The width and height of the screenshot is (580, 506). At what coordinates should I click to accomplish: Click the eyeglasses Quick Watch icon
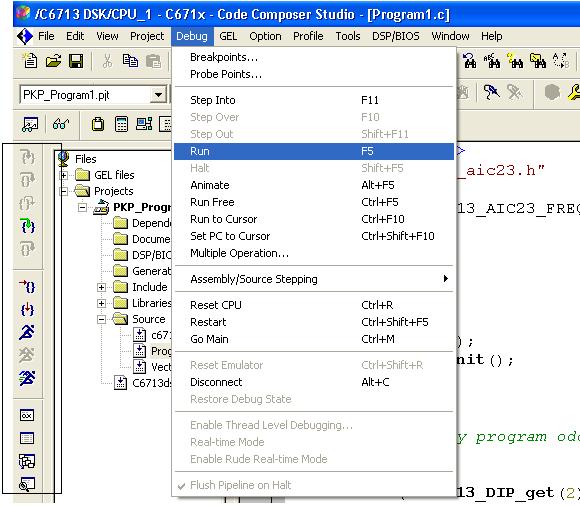pyautogui.click(x=61, y=124)
